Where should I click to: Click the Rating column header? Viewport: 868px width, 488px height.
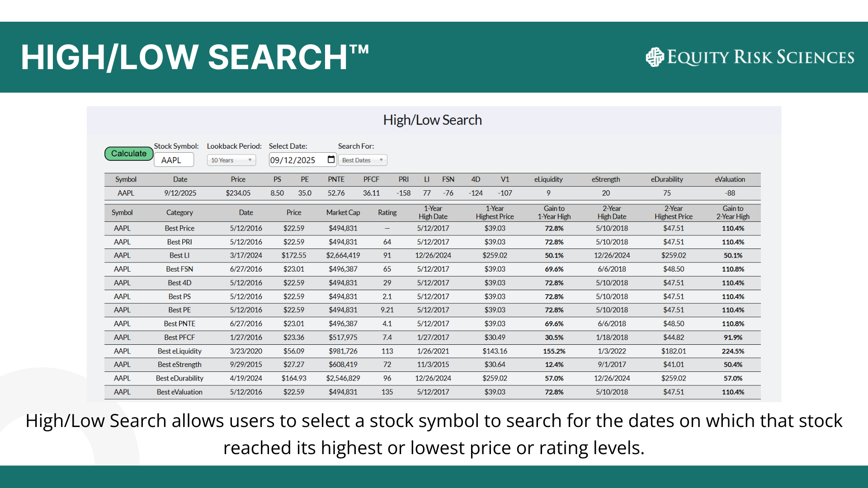tap(387, 212)
